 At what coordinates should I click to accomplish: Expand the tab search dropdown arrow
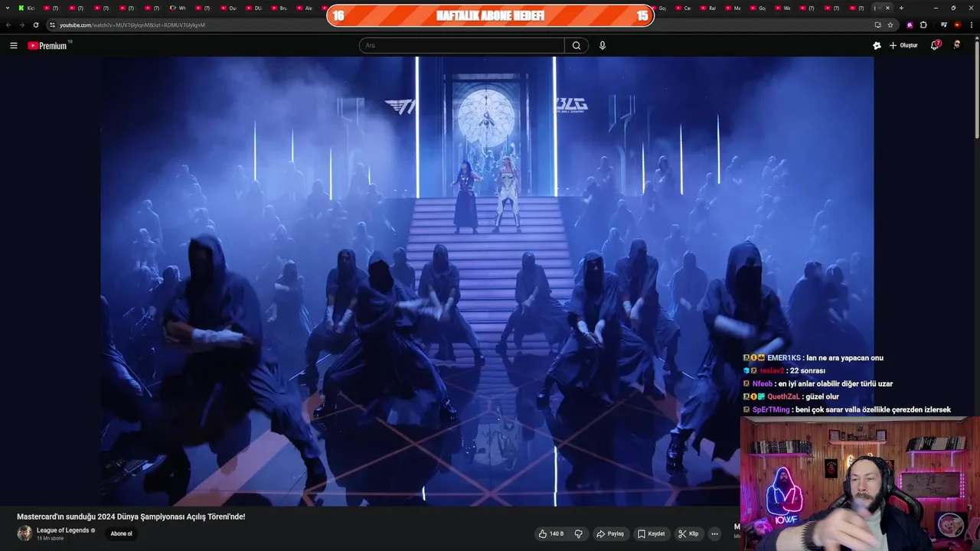(x=8, y=8)
